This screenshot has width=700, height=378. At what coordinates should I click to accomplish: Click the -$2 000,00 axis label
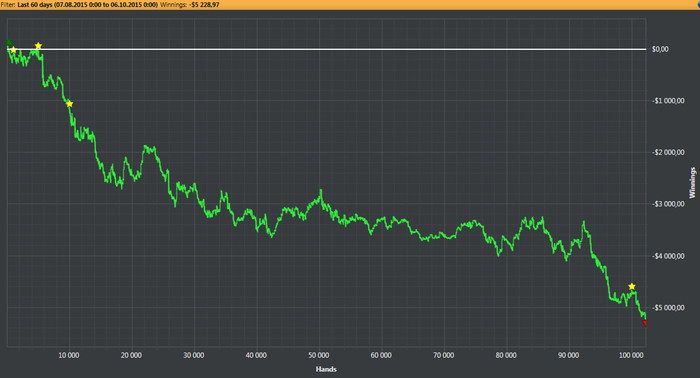click(x=668, y=153)
